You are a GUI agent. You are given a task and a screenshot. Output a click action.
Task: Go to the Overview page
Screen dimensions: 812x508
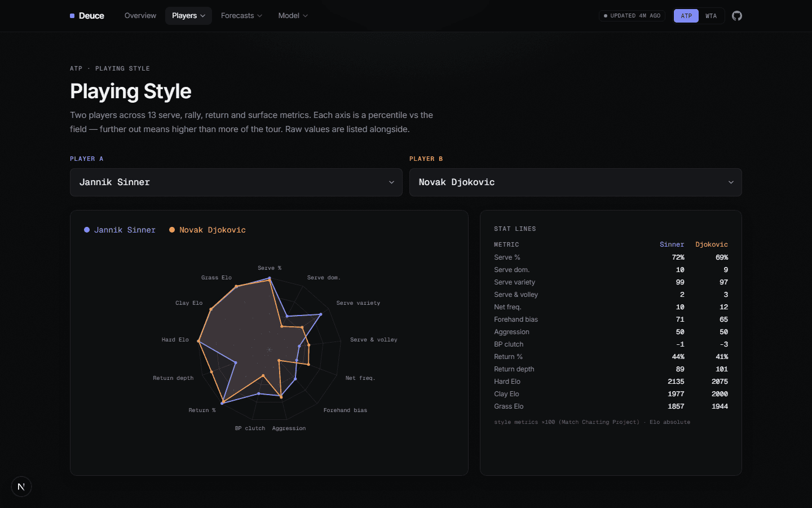pyautogui.click(x=140, y=16)
